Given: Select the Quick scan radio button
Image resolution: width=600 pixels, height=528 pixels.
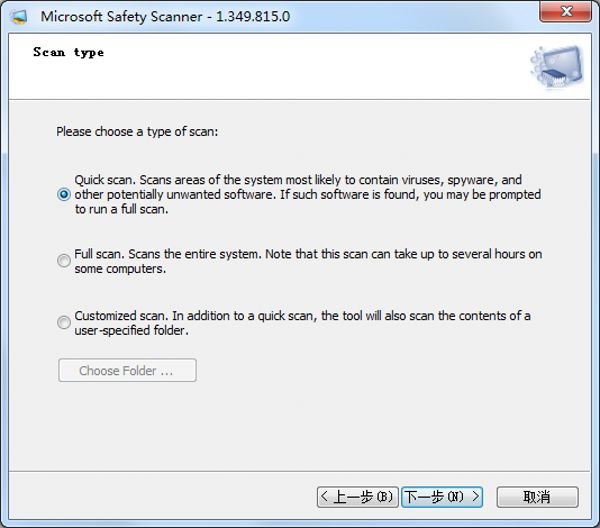Looking at the screenshot, I should [x=64, y=194].
